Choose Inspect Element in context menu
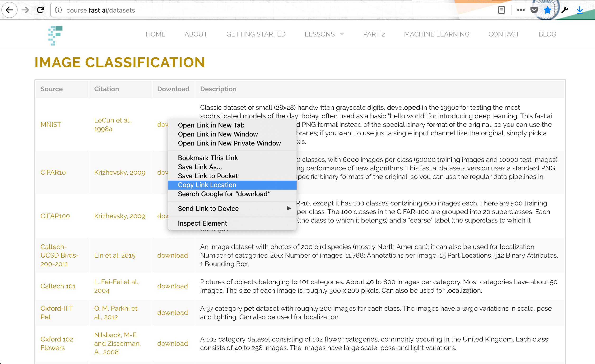The image size is (595, 364). 202,223
